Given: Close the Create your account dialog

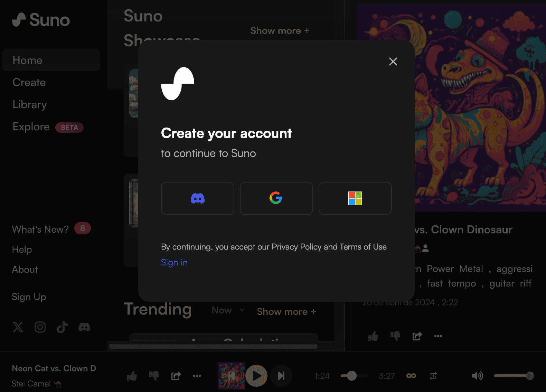Looking at the screenshot, I should point(393,62).
